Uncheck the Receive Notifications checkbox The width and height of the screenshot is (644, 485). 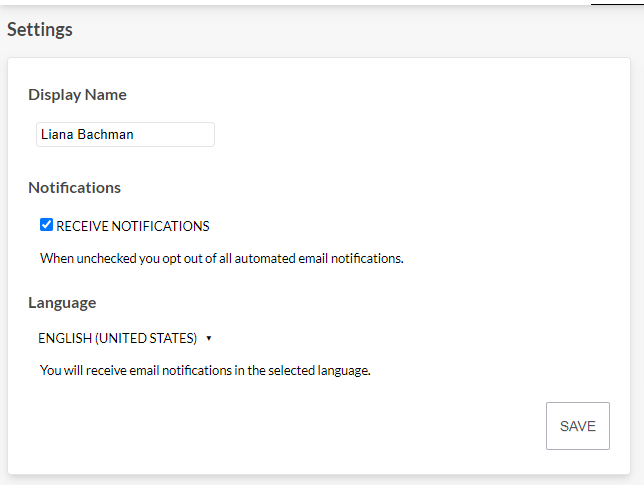click(46, 225)
